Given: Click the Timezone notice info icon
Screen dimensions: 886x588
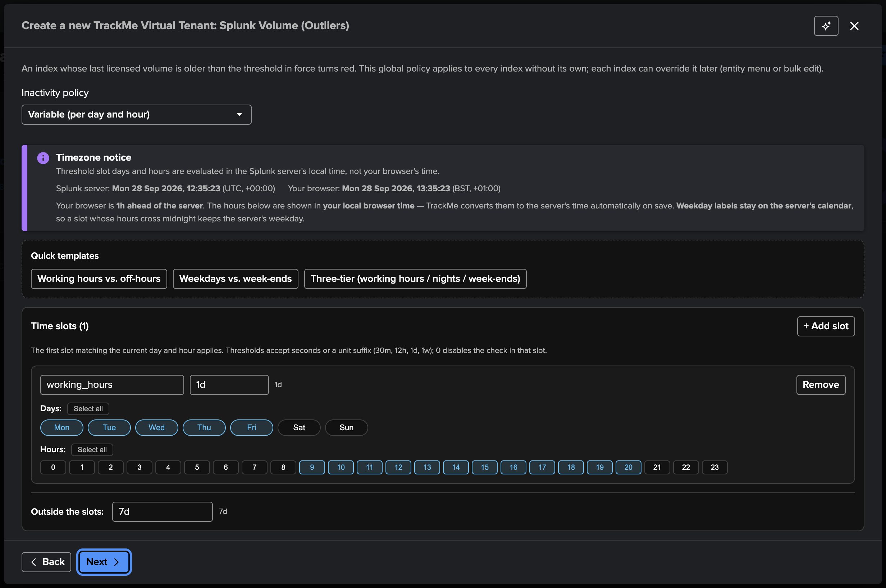Looking at the screenshot, I should [x=43, y=158].
